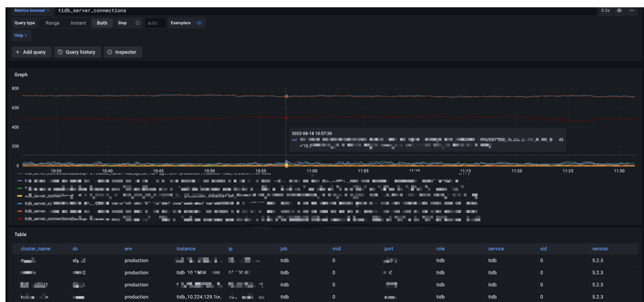Viewport: 644px width, 302px height.
Task: Hide query response with top-right eye icon
Action: pos(619,10)
